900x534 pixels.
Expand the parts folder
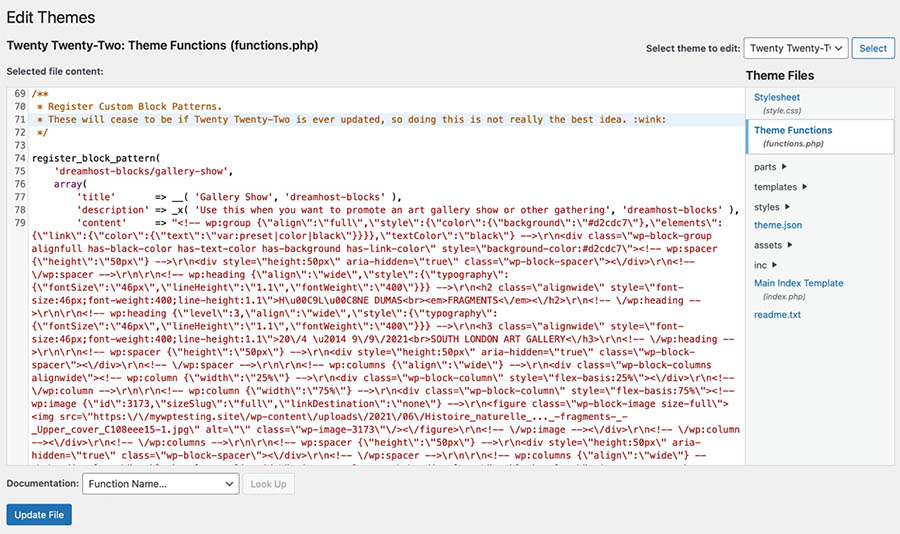[x=770, y=167]
